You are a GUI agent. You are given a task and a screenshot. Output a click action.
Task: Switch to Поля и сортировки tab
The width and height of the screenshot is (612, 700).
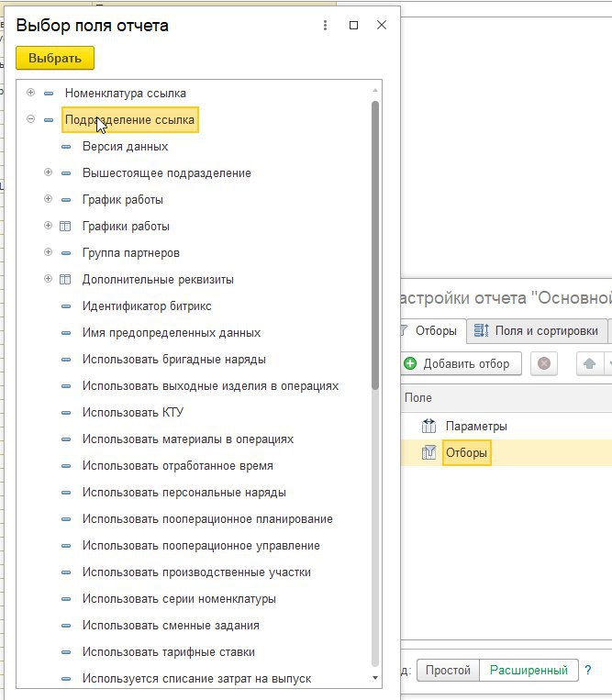pos(537,331)
